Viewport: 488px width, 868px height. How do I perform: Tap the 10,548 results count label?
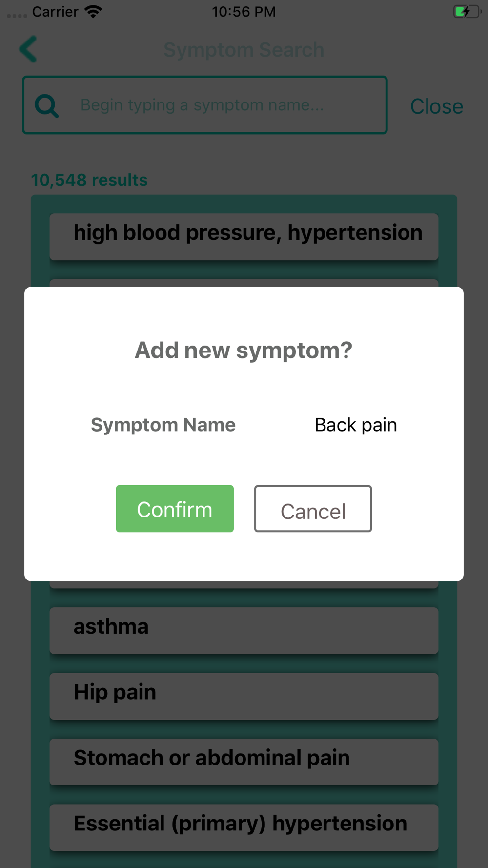[89, 180]
